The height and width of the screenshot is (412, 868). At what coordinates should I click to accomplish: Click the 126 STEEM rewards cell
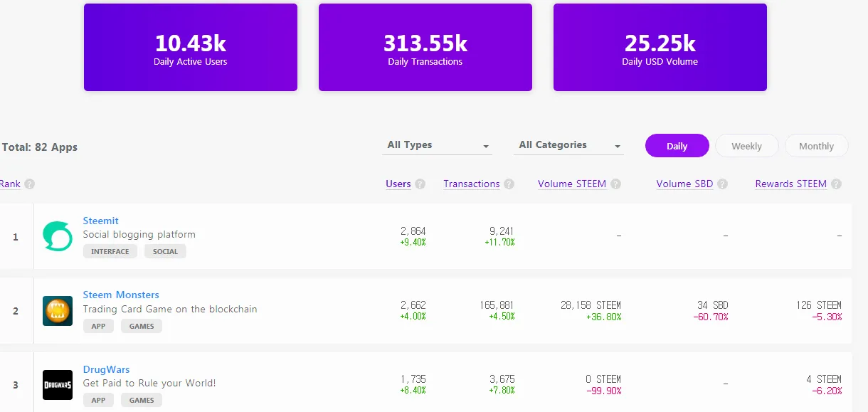coord(819,305)
